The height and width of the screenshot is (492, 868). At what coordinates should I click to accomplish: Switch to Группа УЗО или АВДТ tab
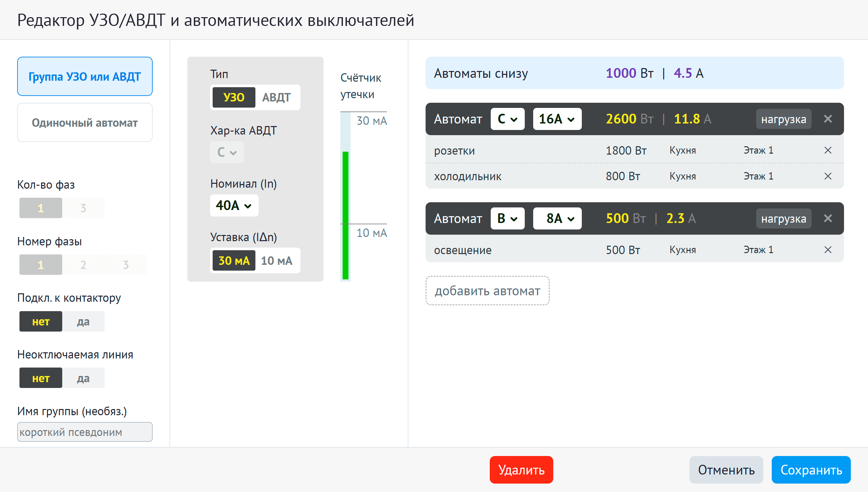point(85,76)
